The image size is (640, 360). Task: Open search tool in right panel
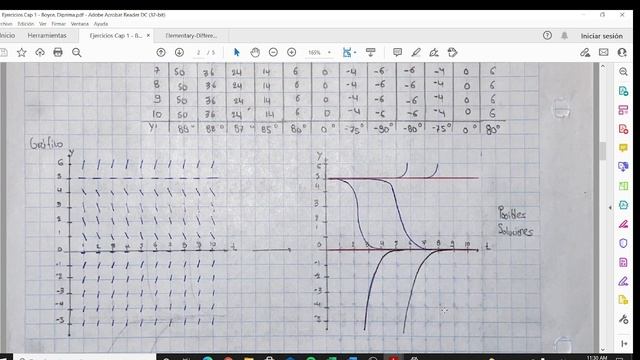(623, 72)
